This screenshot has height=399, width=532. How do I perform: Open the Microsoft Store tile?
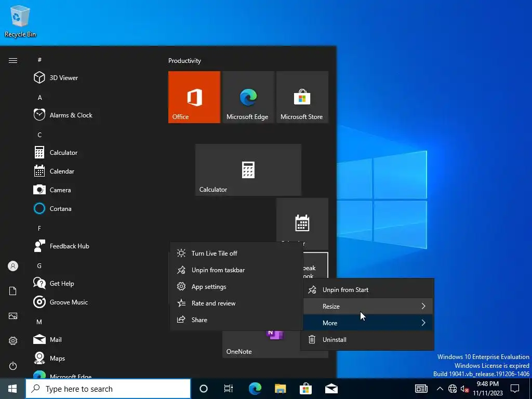302,97
